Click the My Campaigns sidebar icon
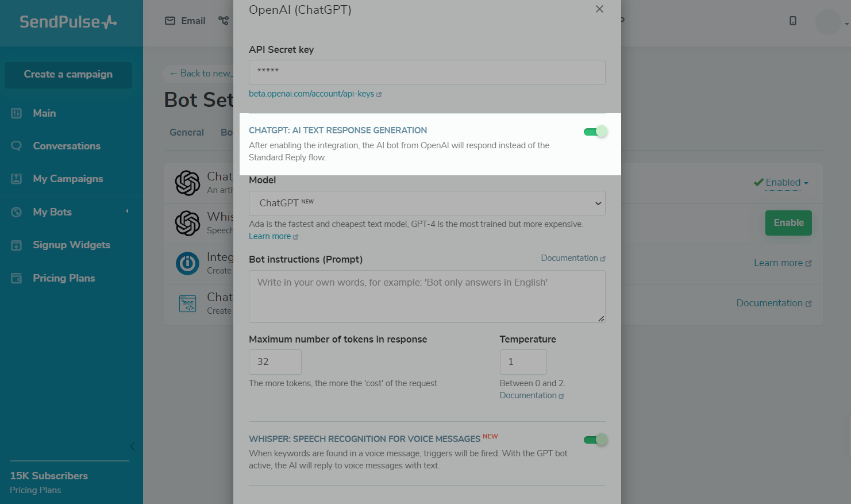 17,179
